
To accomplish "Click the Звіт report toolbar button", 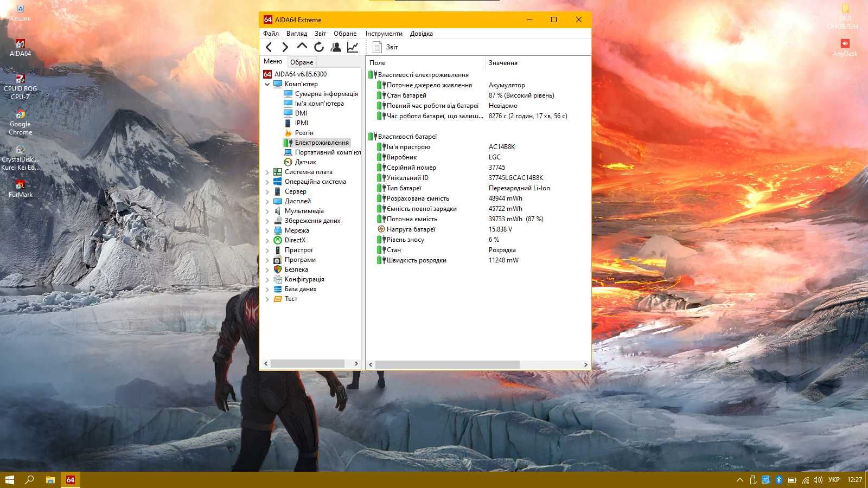I will pyautogui.click(x=386, y=47).
